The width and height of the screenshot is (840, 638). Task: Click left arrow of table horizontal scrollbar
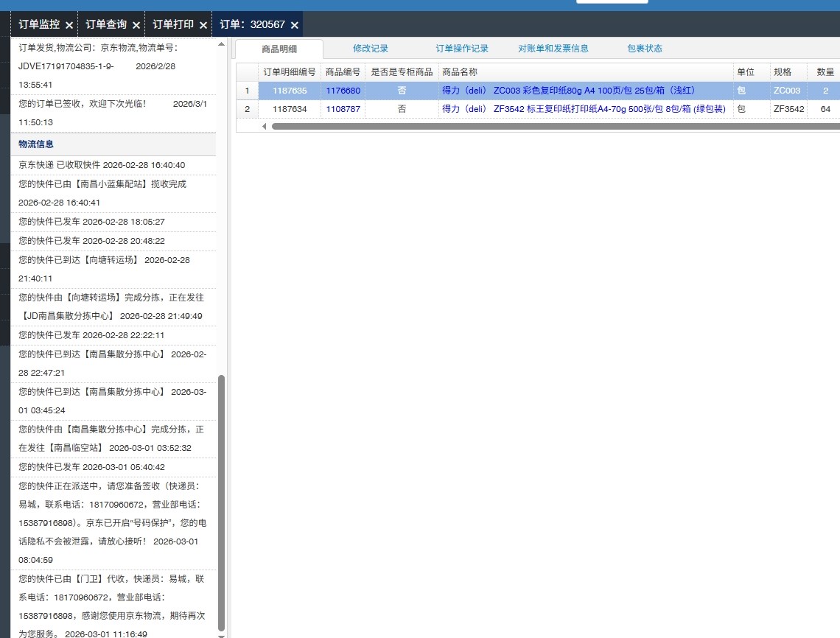[265, 126]
